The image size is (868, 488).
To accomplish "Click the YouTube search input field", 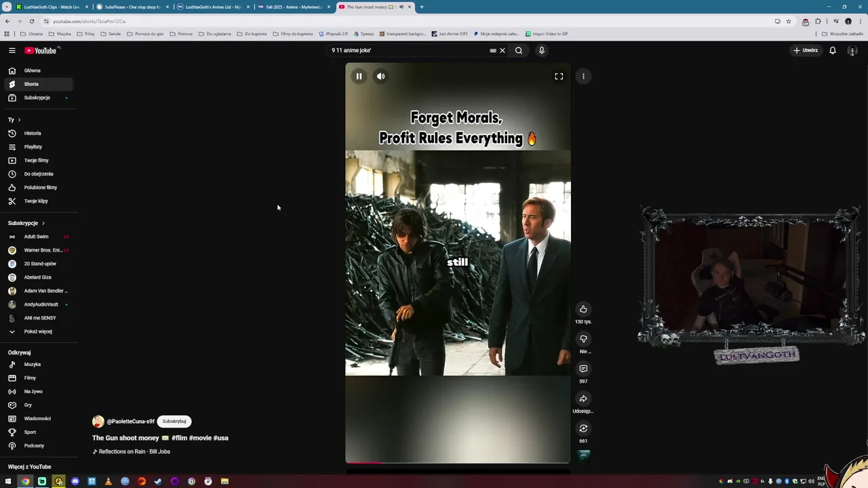I will click(407, 50).
